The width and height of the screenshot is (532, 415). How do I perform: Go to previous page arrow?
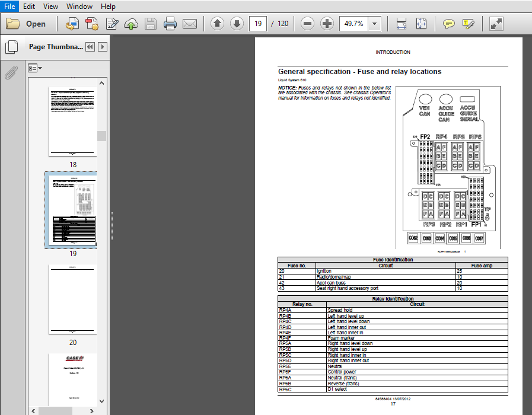point(217,24)
